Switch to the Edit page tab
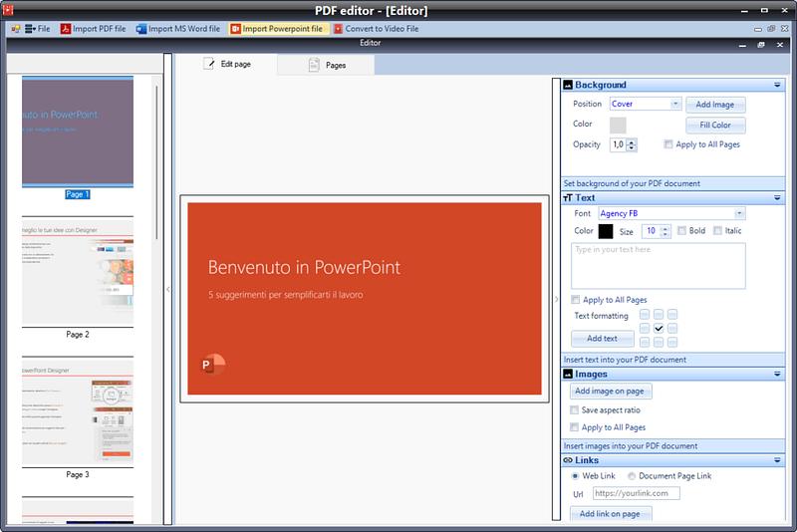Screen dimensions: 797x532 (x=227, y=64)
